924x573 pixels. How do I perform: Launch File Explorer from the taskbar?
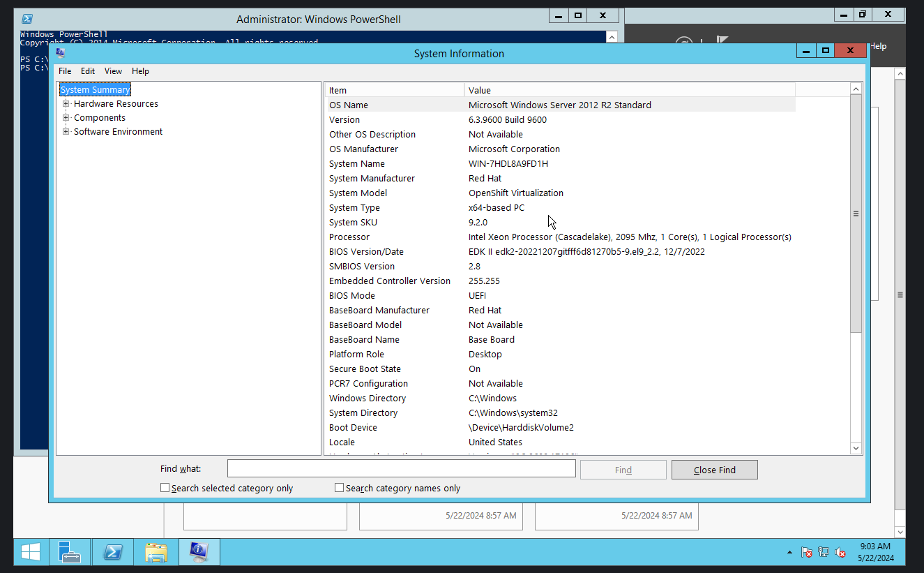coord(156,552)
